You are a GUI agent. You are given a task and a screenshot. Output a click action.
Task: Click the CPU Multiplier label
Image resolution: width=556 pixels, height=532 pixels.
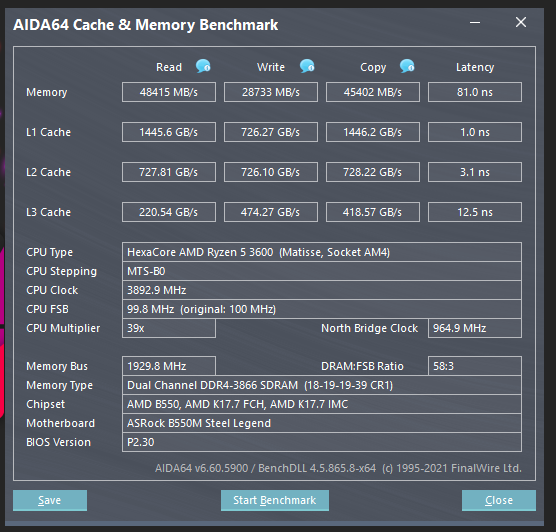63,328
